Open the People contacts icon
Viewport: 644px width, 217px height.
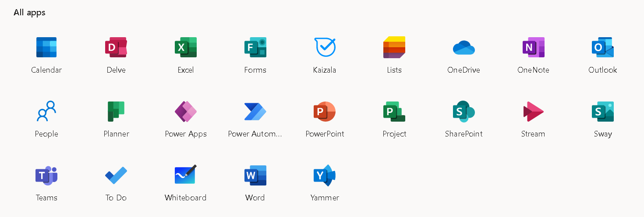click(x=46, y=111)
